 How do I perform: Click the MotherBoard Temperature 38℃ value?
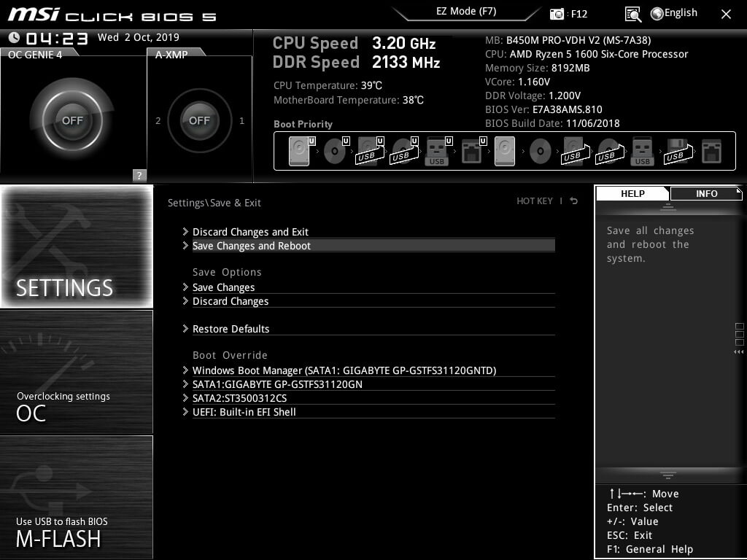point(413,100)
